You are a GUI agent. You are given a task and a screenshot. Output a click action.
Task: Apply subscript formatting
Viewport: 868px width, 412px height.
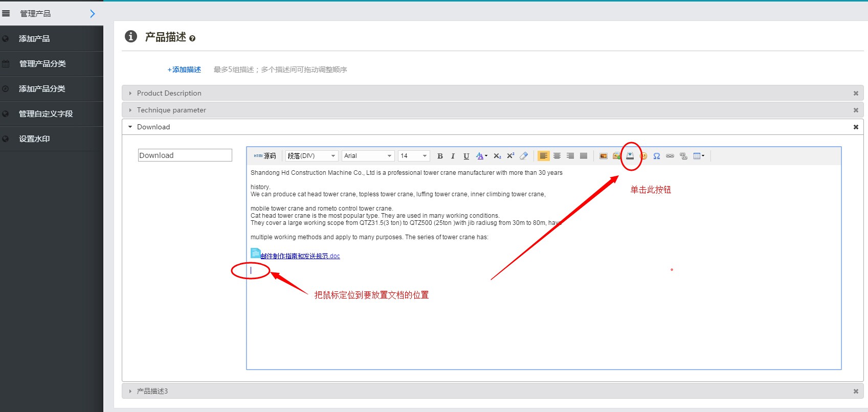click(497, 156)
